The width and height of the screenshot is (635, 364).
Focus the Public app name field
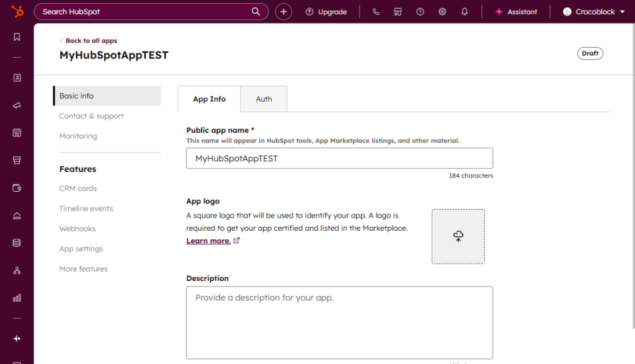[x=339, y=158]
